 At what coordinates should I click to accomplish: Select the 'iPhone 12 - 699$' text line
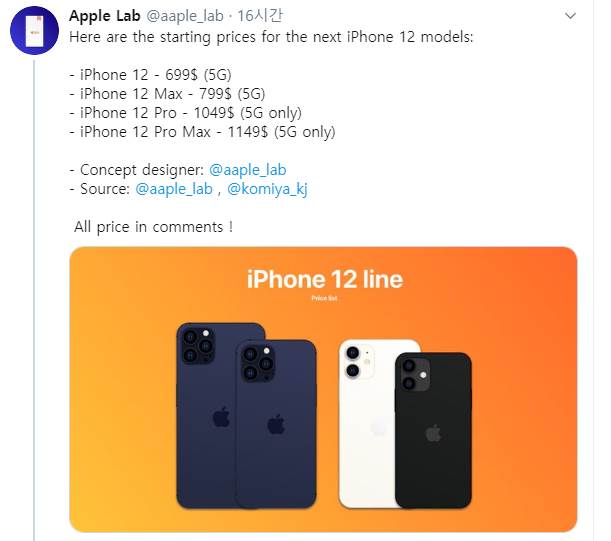150,75
